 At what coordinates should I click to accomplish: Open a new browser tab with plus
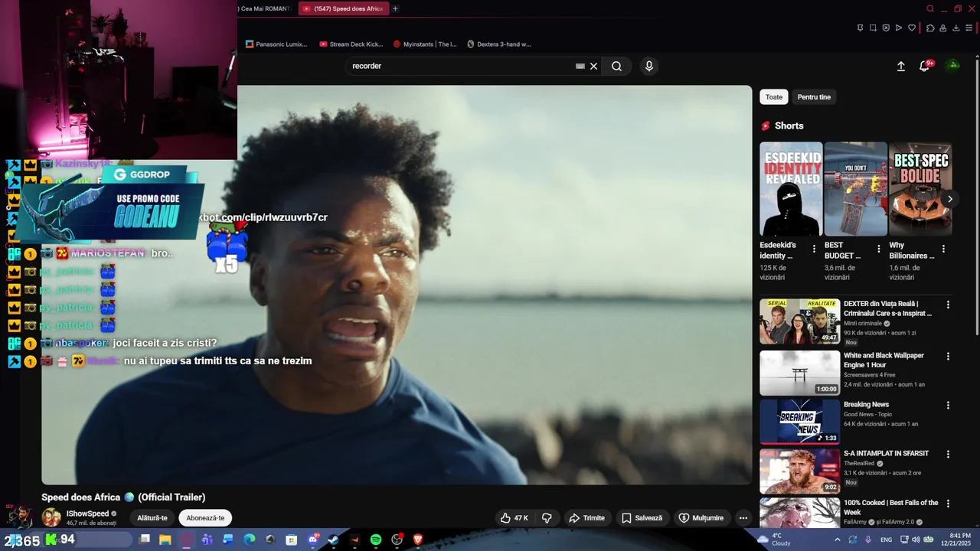(x=395, y=8)
